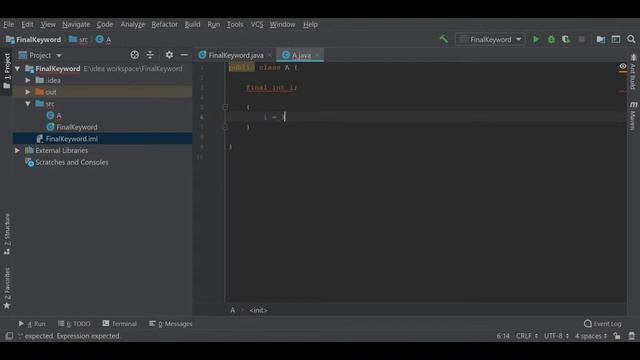Toggle code inspections eye icon
Image resolution: width=640 pixels, height=360 pixels.
[622, 66]
